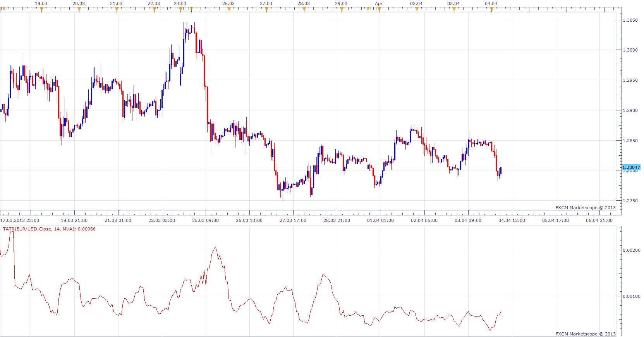Click the Apr month label on top ruler
This screenshot has height=337, width=644.
point(379,3)
